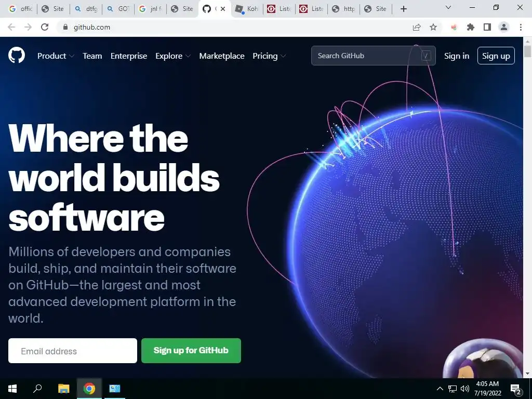Show hidden system tray icons

pyautogui.click(x=440, y=389)
